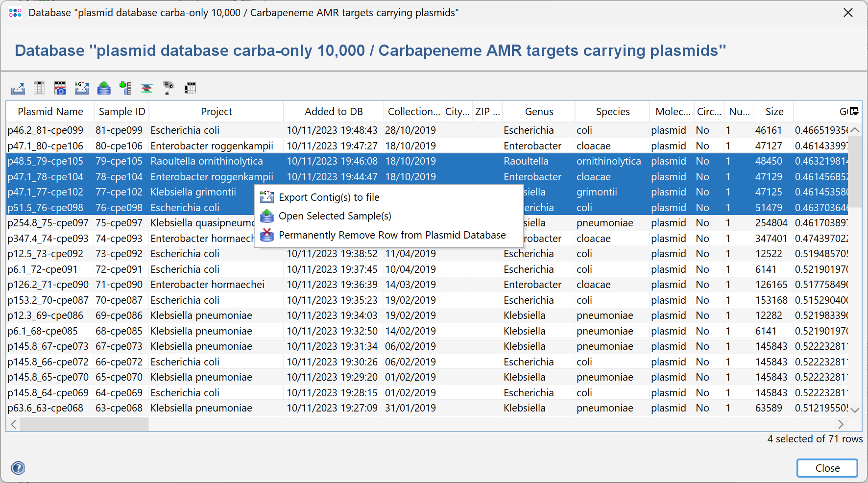Click the green plus add-to-database icon
868x483 pixels.
[125, 88]
